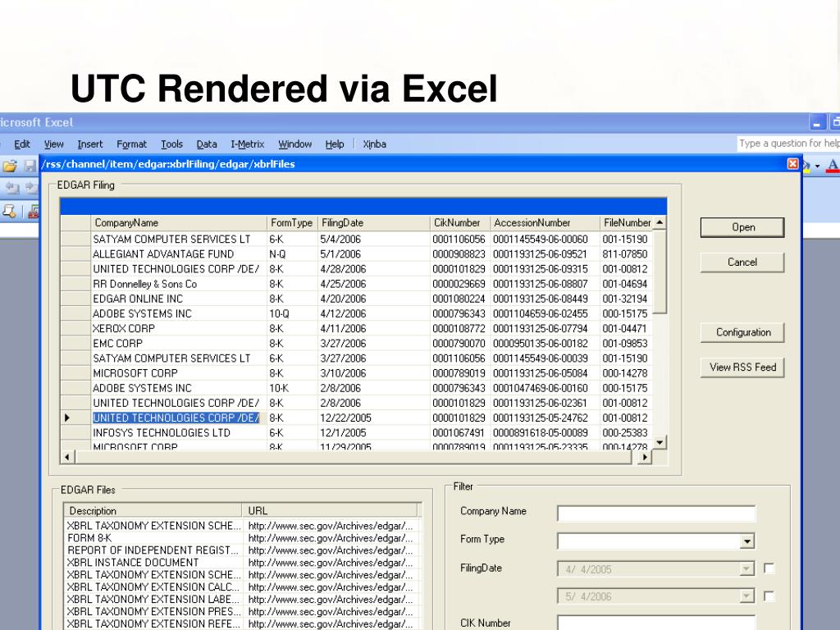Open the Edit menu

(22, 144)
